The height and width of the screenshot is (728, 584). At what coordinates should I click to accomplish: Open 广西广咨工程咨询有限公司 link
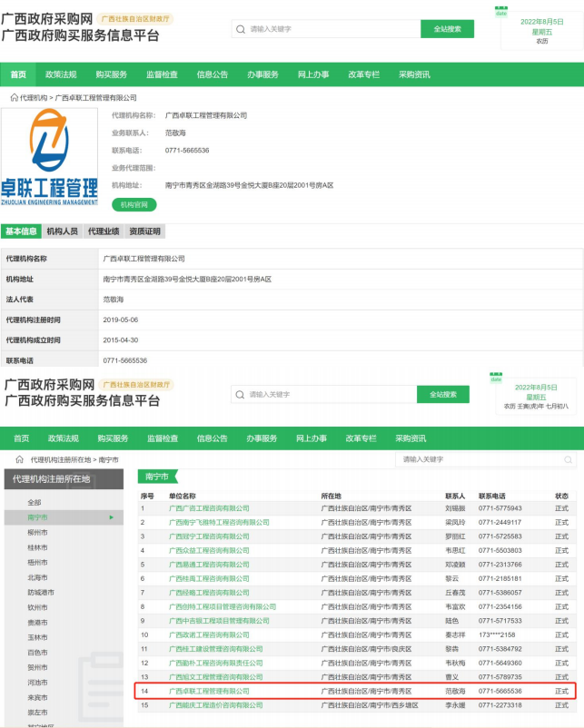click(x=209, y=508)
